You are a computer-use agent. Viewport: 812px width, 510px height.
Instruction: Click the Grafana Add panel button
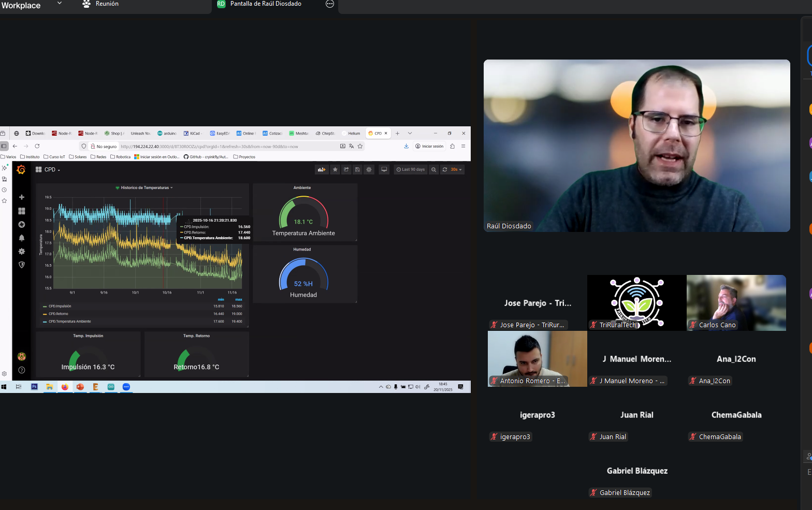(x=322, y=170)
